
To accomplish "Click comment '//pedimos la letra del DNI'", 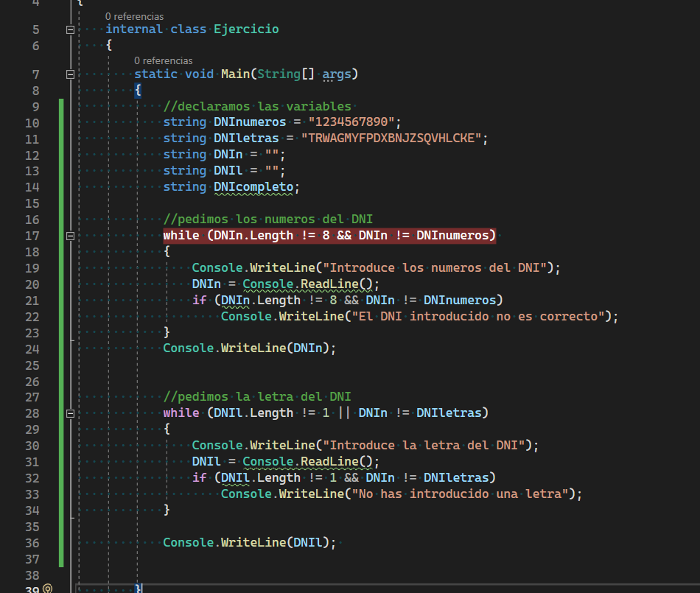I will point(257,396).
